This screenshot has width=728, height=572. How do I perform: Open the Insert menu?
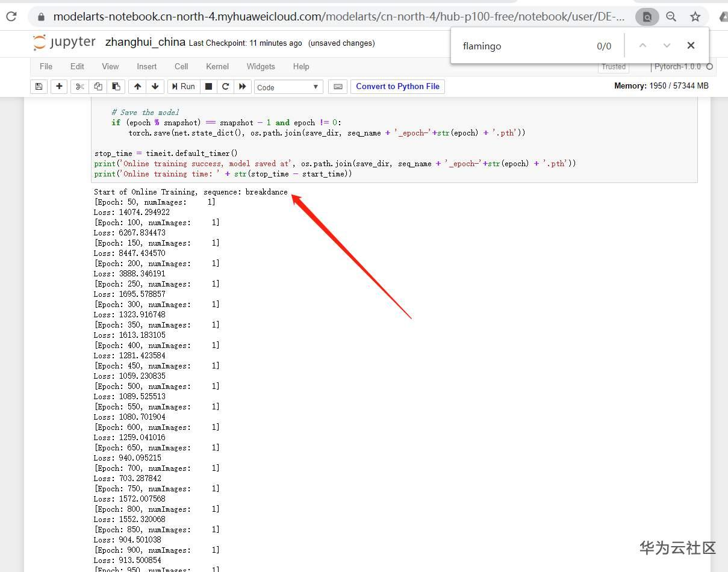[x=146, y=67]
